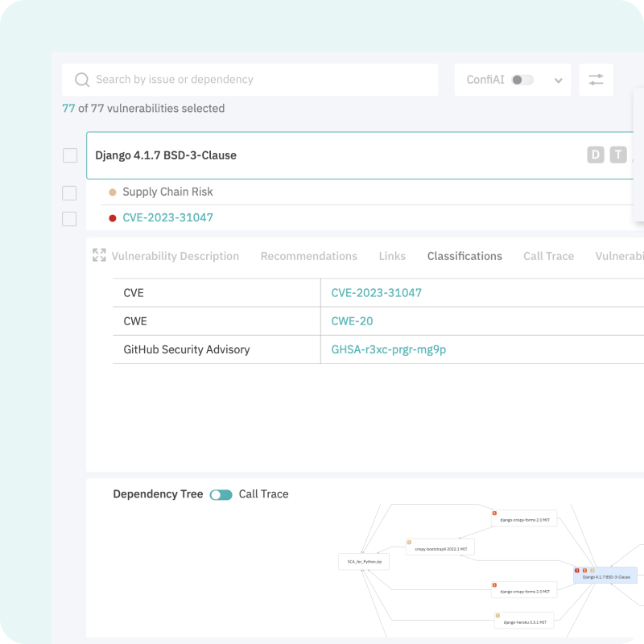Click the expand fullscreen arrows icon
The image size is (644, 644).
click(x=99, y=255)
